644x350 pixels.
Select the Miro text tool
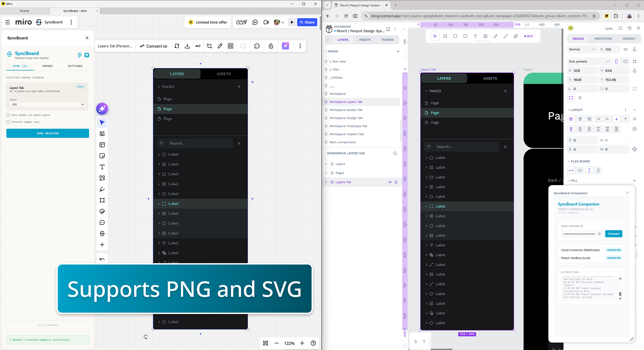102,167
